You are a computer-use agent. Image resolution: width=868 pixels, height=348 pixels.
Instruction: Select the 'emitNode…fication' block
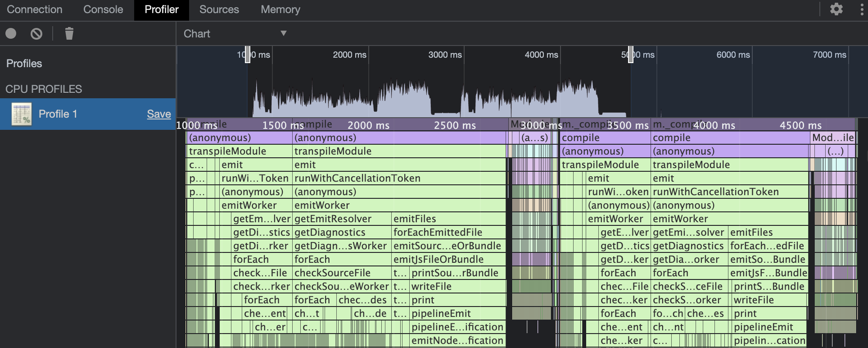pos(458,341)
